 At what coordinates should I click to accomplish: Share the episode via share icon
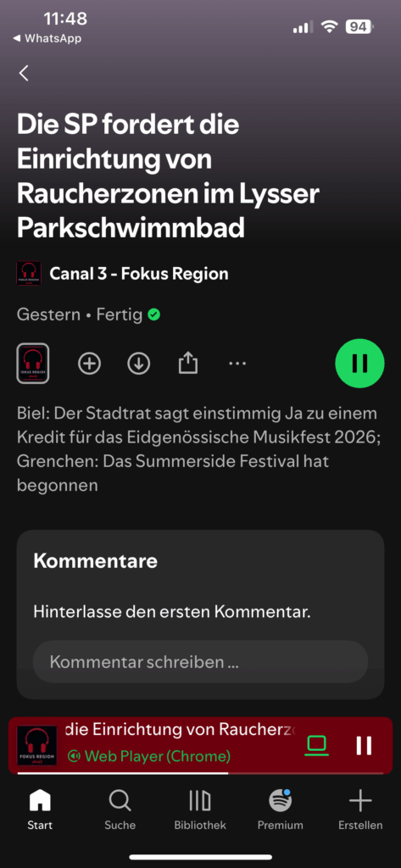pyautogui.click(x=188, y=364)
